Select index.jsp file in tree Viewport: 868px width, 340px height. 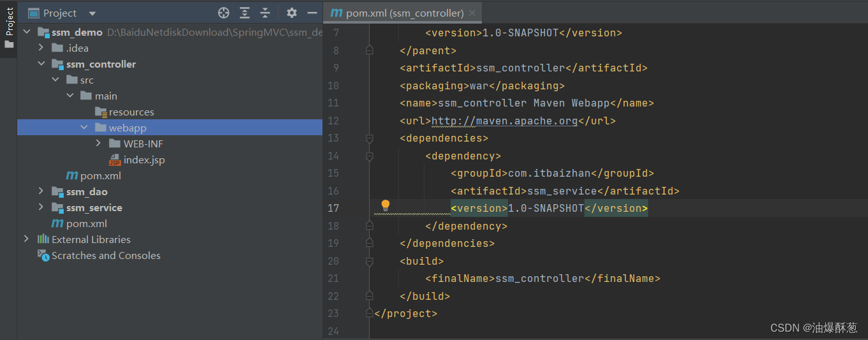click(x=144, y=159)
